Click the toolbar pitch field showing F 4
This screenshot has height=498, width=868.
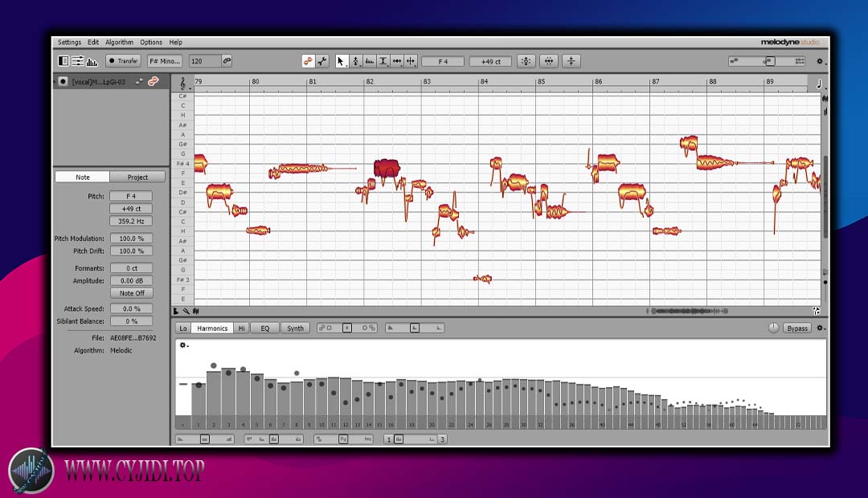(x=443, y=61)
